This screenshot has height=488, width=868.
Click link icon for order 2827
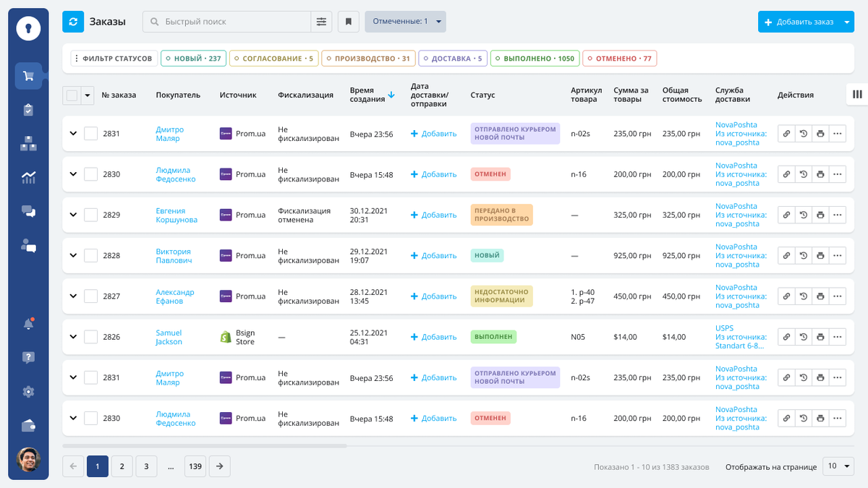(786, 296)
